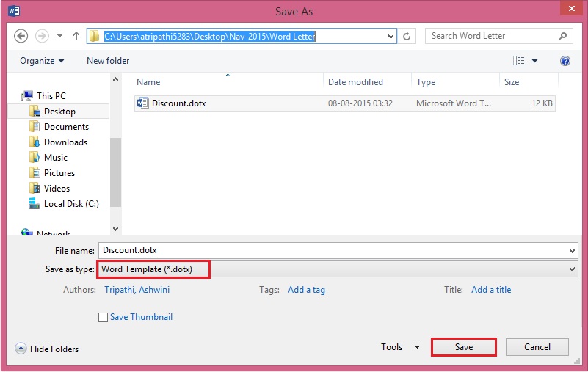
Task: Open Local Disk (C:) in sidebar
Action: [x=71, y=204]
